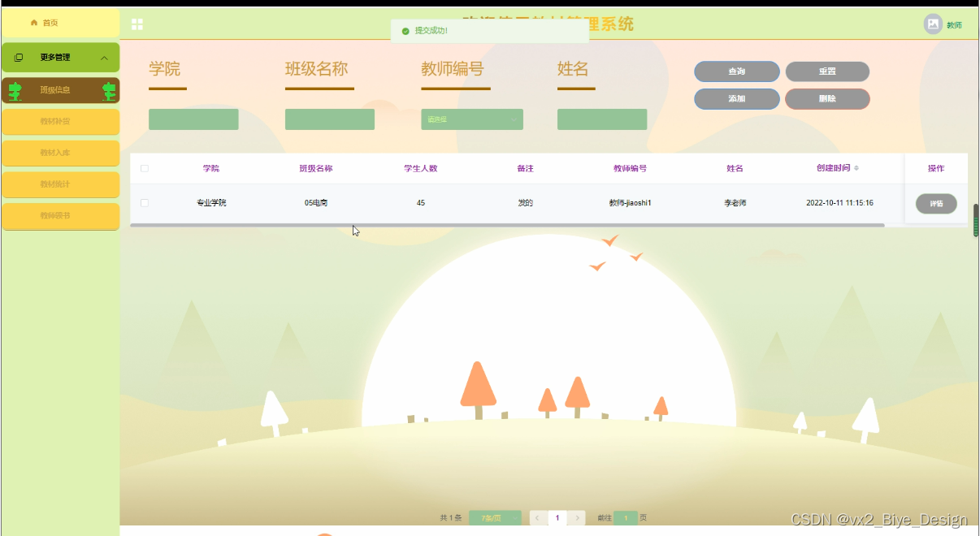The image size is (980, 536).
Task: Click the page vertical scrollbar thumb
Action: [x=976, y=220]
